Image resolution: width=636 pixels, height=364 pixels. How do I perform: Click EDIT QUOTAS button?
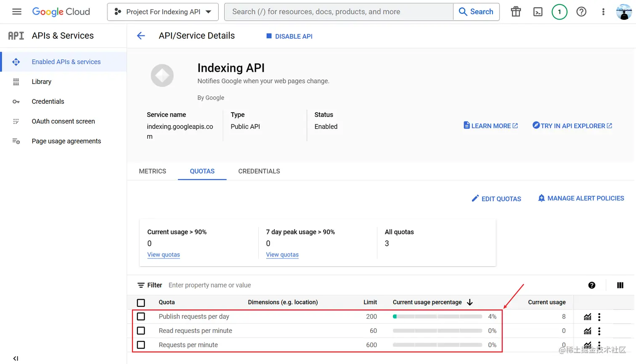pos(496,198)
